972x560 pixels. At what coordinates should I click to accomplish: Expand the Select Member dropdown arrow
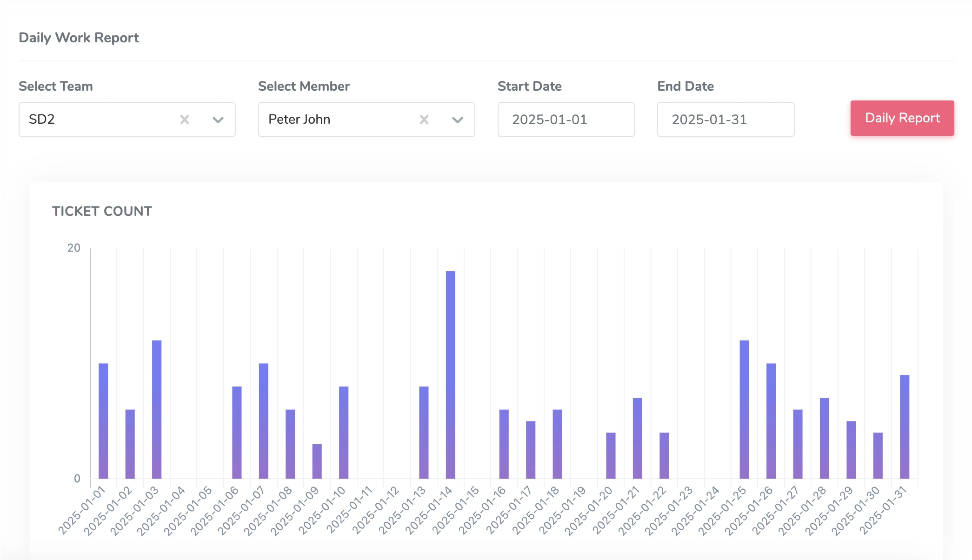pyautogui.click(x=458, y=120)
